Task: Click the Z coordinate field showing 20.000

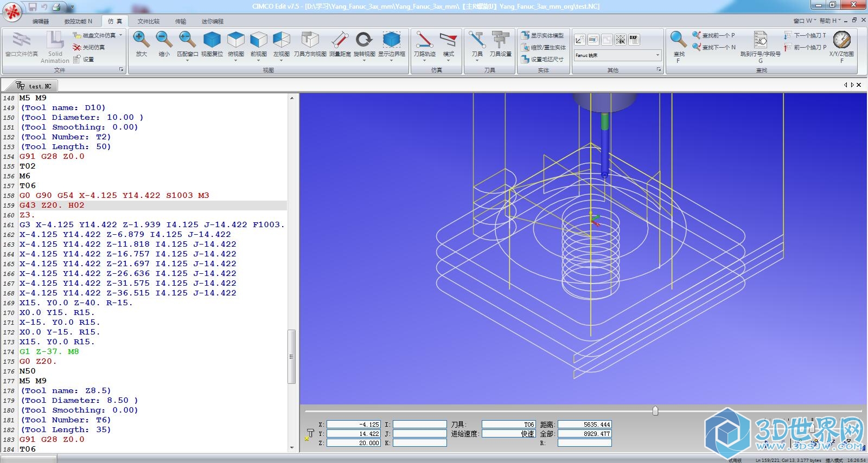Action: 354,443
